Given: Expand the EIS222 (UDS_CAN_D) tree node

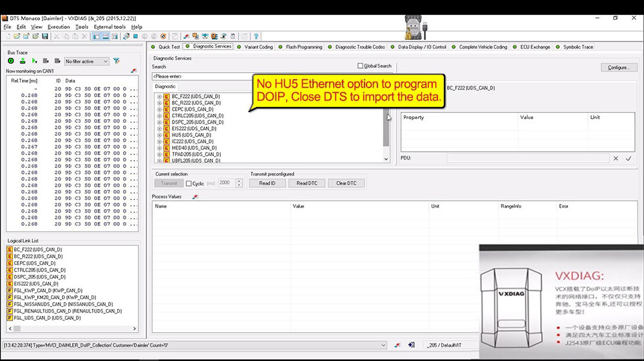Looking at the screenshot, I should pos(159,129).
